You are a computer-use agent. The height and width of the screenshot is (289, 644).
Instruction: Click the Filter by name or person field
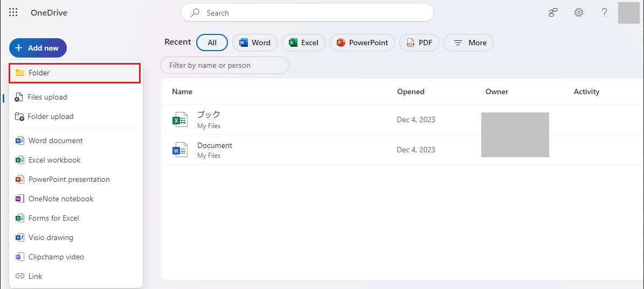pyautogui.click(x=225, y=65)
